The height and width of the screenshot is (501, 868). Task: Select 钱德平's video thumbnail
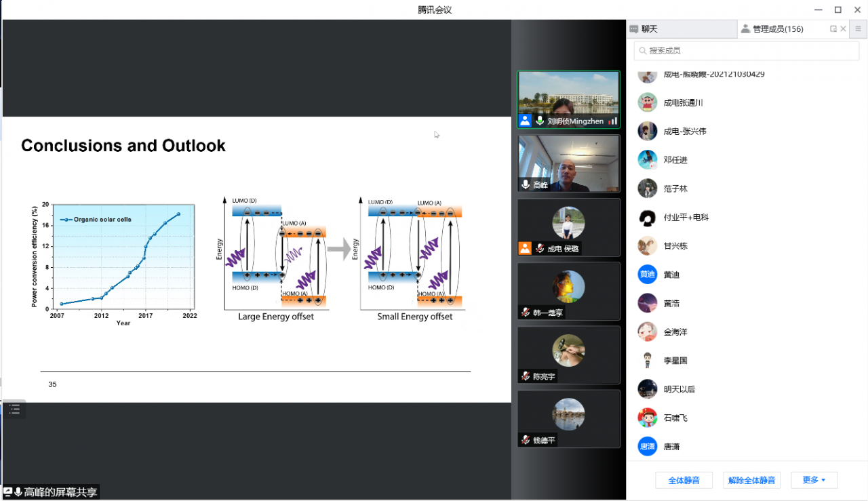pos(568,418)
